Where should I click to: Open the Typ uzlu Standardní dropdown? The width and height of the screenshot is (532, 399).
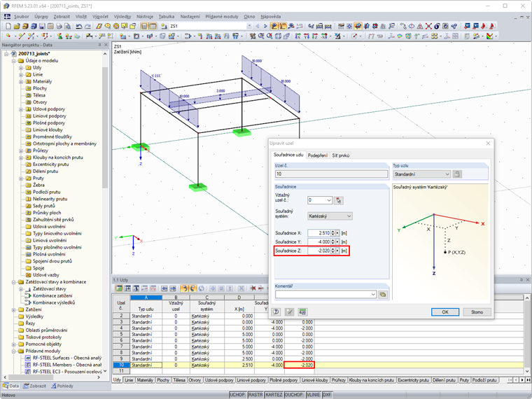(x=447, y=174)
